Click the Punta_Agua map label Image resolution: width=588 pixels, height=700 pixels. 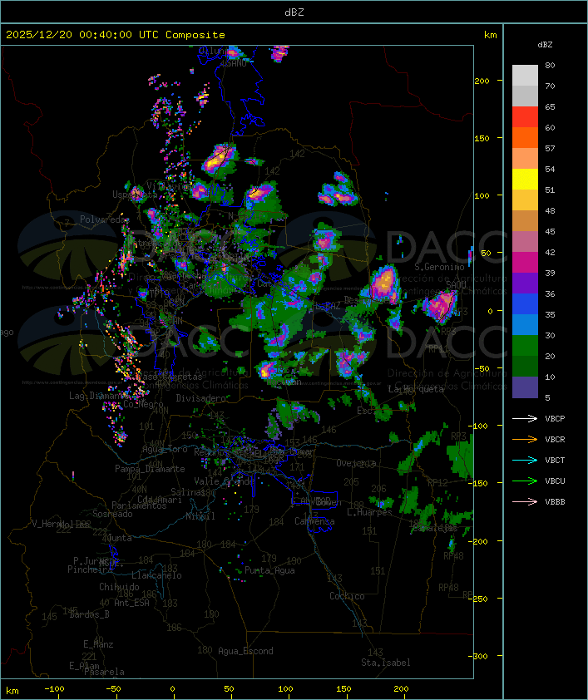(269, 570)
